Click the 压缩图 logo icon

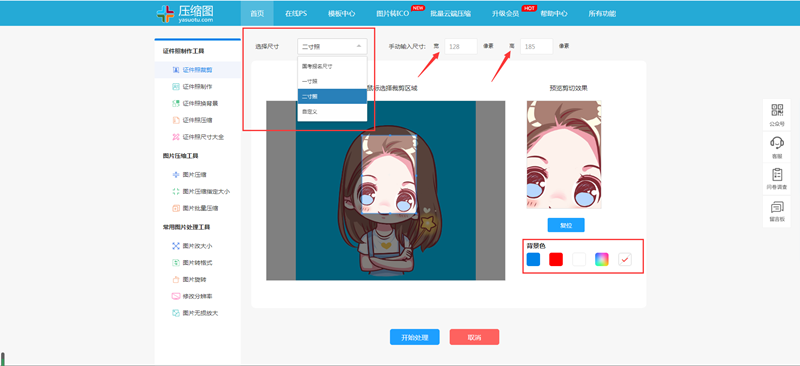click(x=165, y=14)
